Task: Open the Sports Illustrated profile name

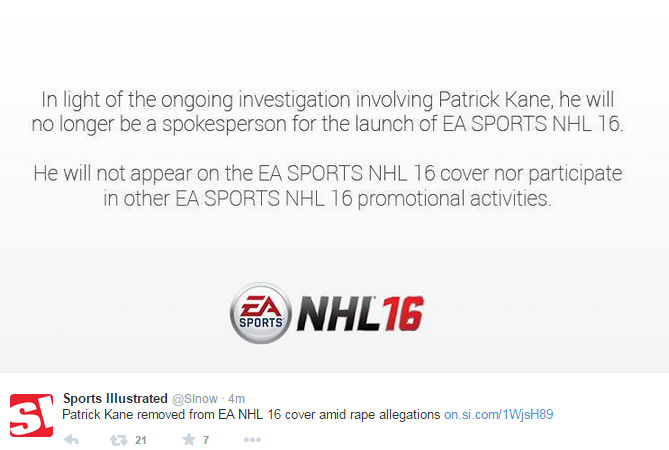Action: point(115,398)
